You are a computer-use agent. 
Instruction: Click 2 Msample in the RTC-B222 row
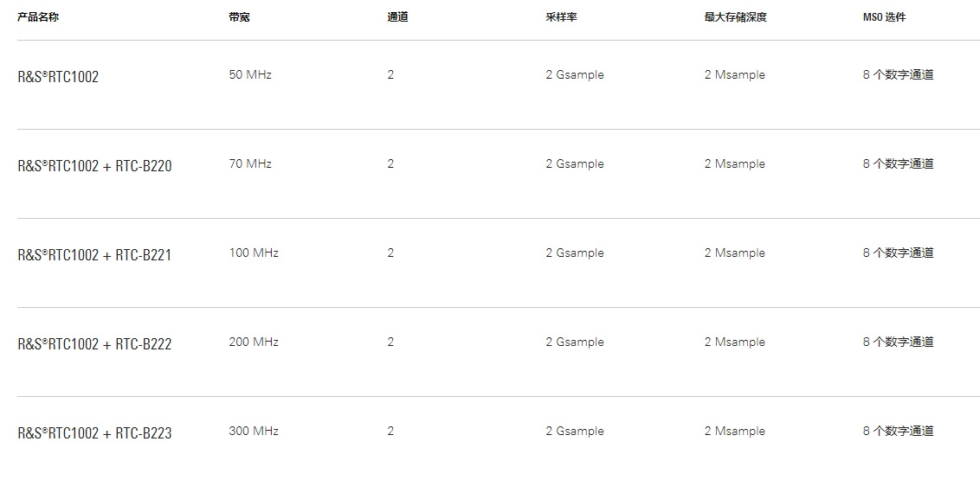(734, 342)
